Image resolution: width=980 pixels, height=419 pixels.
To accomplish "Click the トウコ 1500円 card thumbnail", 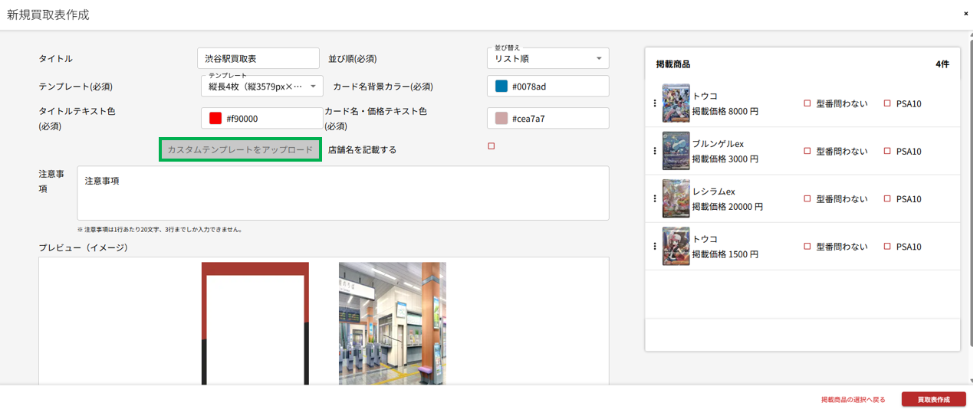I will coord(676,247).
